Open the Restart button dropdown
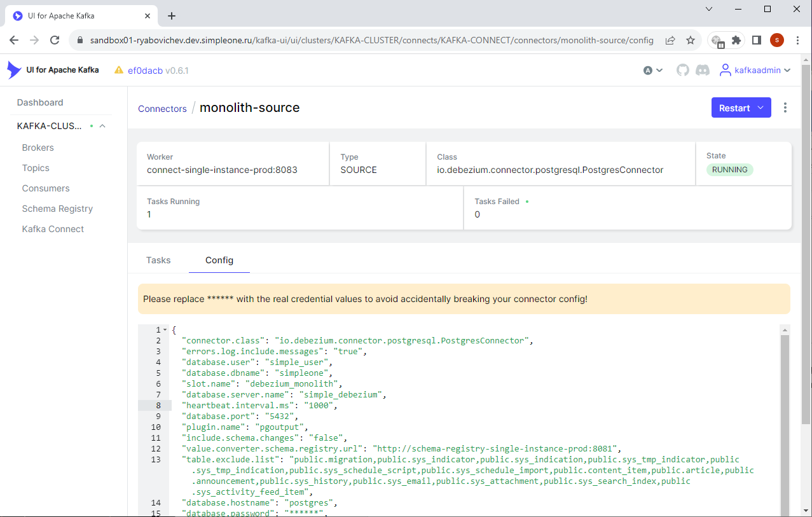812x517 pixels. pyautogui.click(x=760, y=108)
